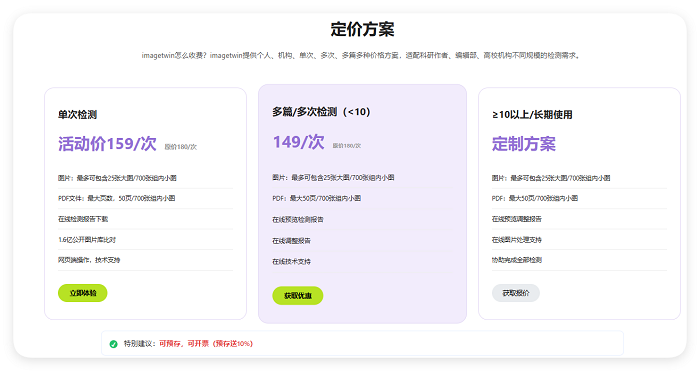Click the 图片 limit line in 单次检测 card

(x=117, y=178)
